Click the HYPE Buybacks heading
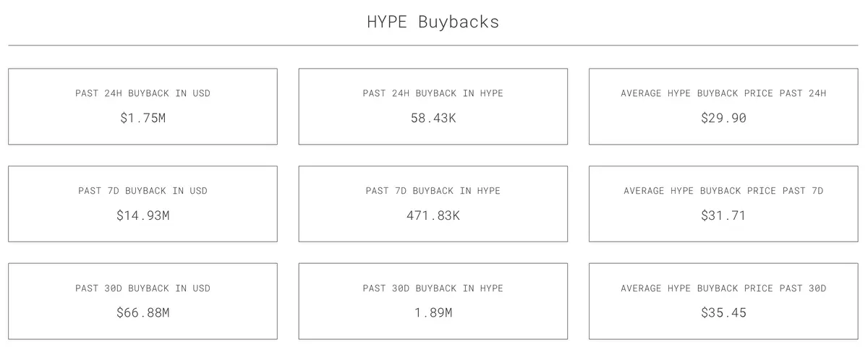 433,22
